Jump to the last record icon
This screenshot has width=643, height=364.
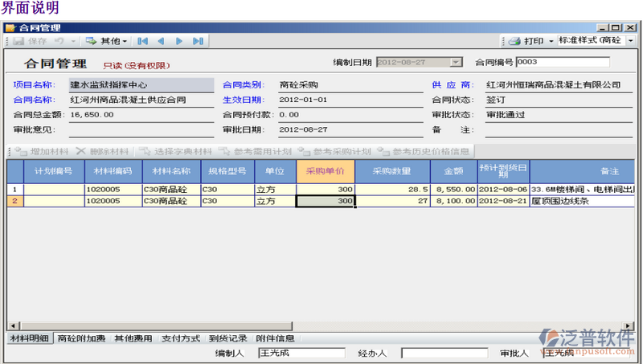[198, 41]
